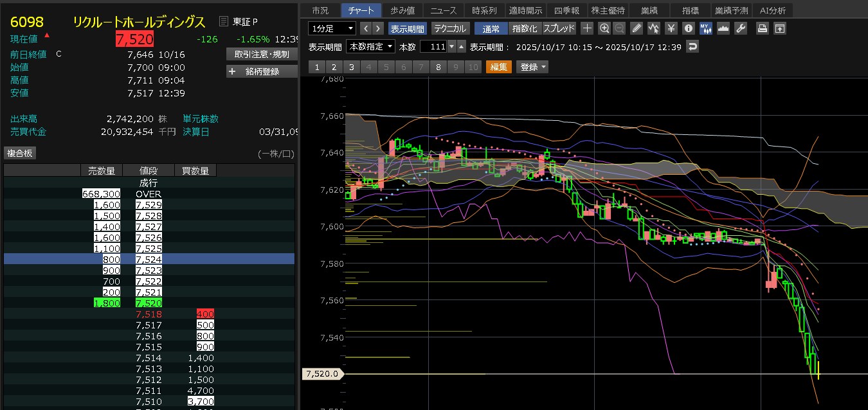Enable スプレッド chart mode
The height and width of the screenshot is (410, 868).
[559, 28]
